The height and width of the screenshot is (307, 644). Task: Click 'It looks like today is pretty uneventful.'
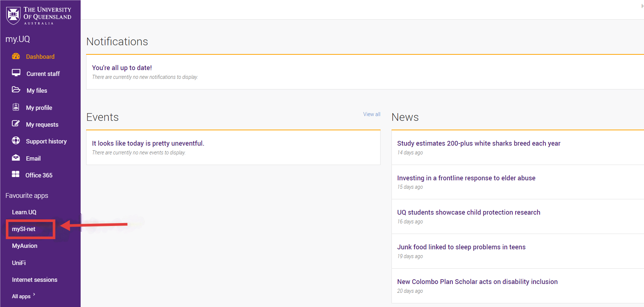[x=148, y=143]
